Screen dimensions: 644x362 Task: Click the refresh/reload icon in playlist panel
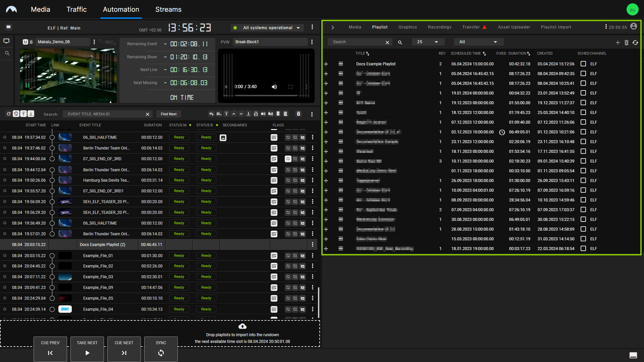(636, 42)
